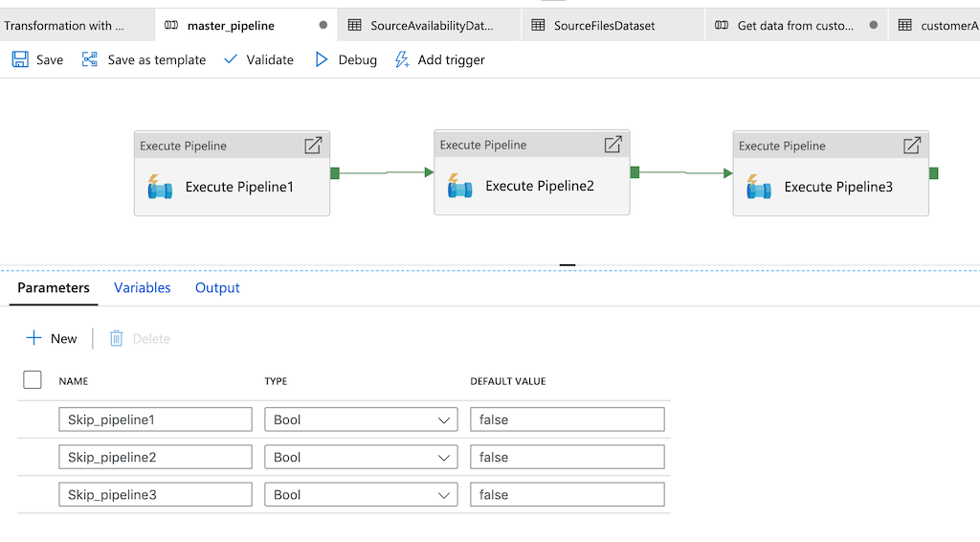Click the Get data from custo tab pipeline icon
The height and width of the screenshot is (542, 980).
pos(722,25)
